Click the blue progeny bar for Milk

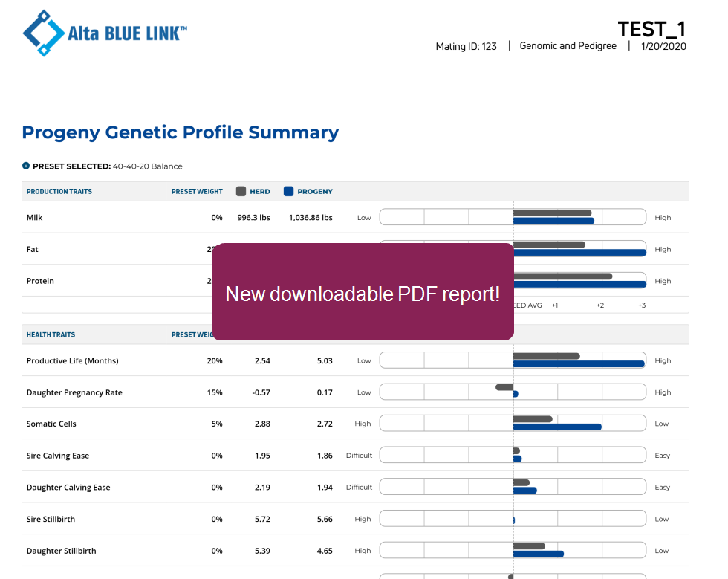click(553, 221)
